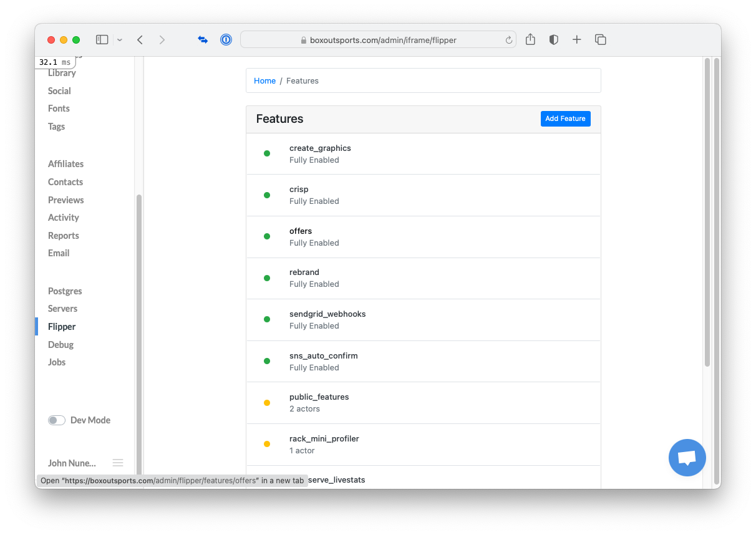Click the green status dot for crisp
This screenshot has height=535, width=756.
coord(267,195)
